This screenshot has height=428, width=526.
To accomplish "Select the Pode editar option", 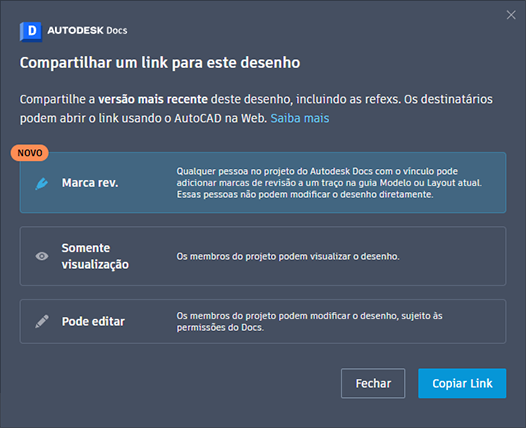I will (x=263, y=321).
